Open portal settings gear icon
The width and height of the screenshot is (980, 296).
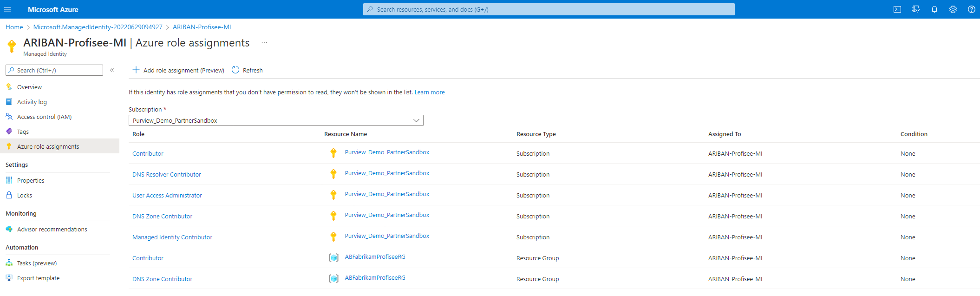coord(953,9)
